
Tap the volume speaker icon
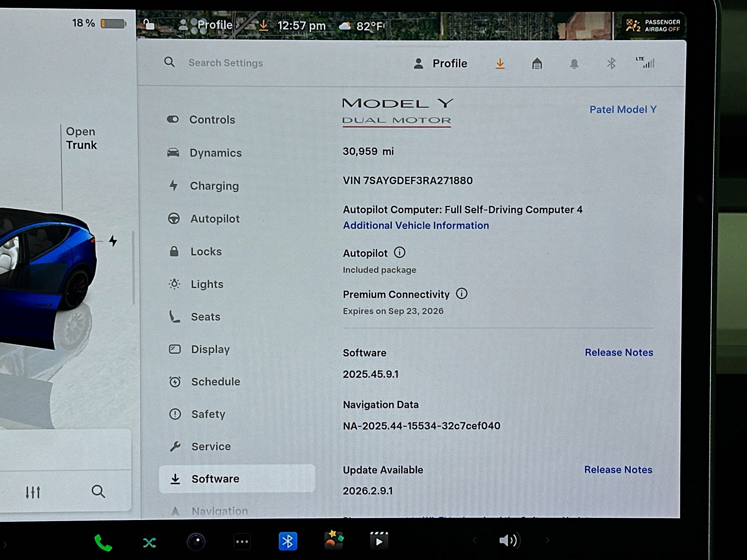[509, 541]
